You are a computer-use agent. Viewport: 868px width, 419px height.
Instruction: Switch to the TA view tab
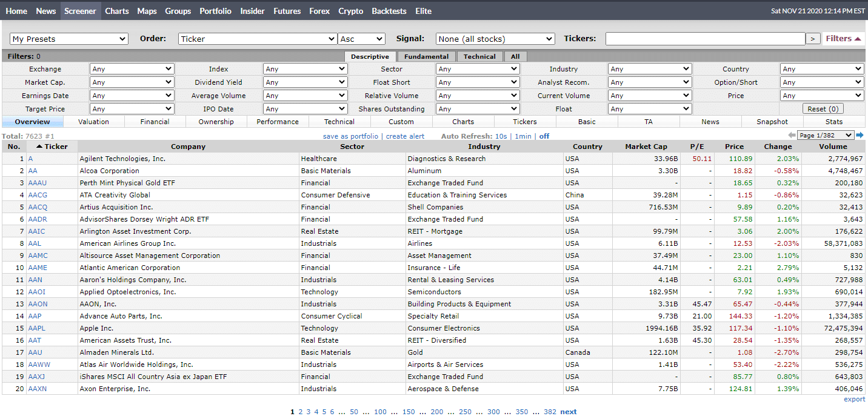point(649,122)
